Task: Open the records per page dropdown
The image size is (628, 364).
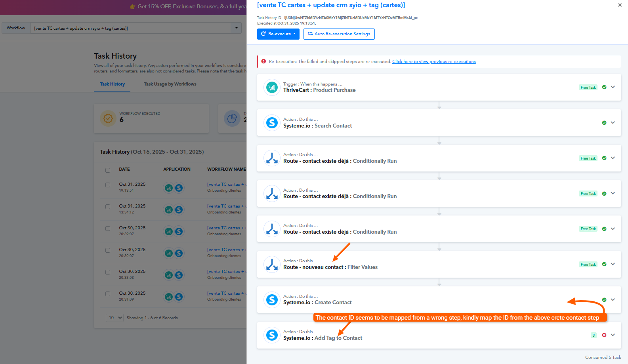Action: (115, 318)
